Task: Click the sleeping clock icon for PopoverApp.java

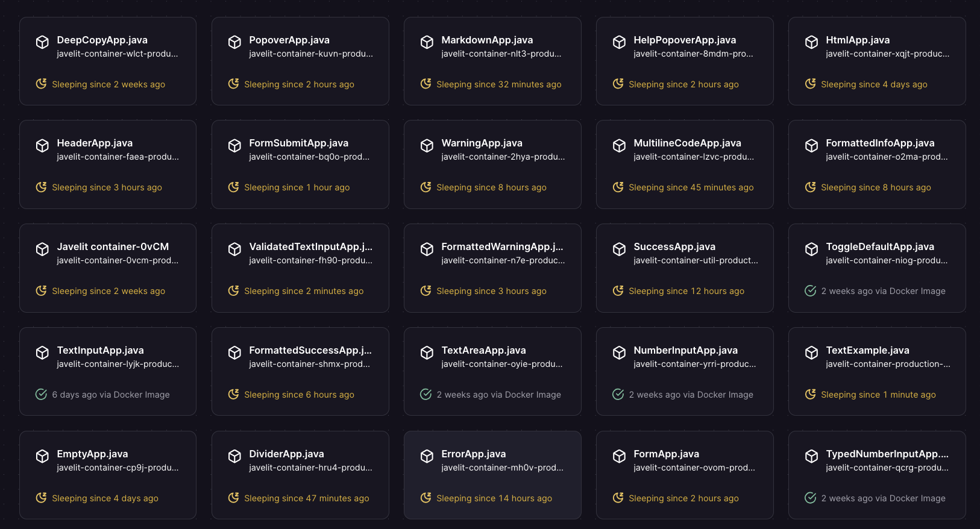Action: point(234,84)
